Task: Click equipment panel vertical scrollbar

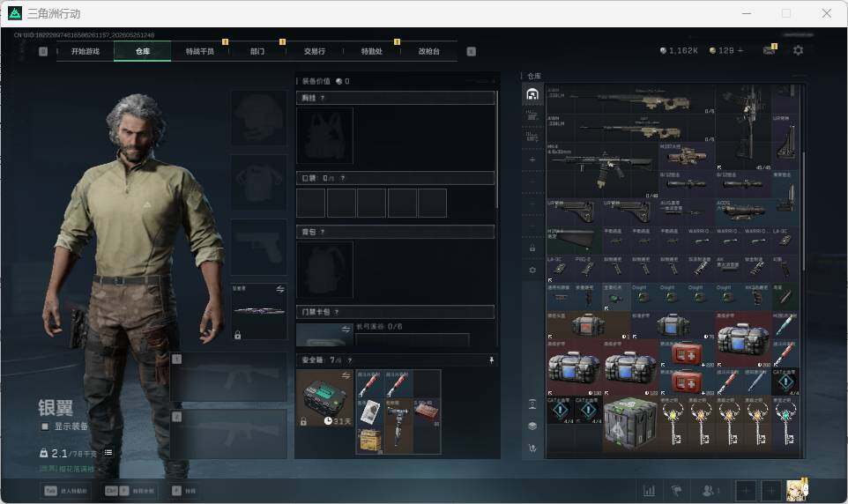Action: click(x=496, y=151)
